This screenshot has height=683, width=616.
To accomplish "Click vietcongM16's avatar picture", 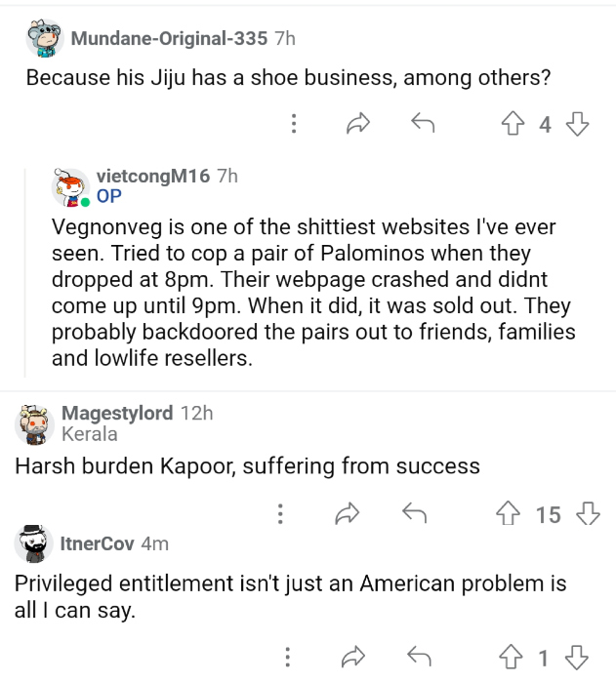I will coord(69,185).
